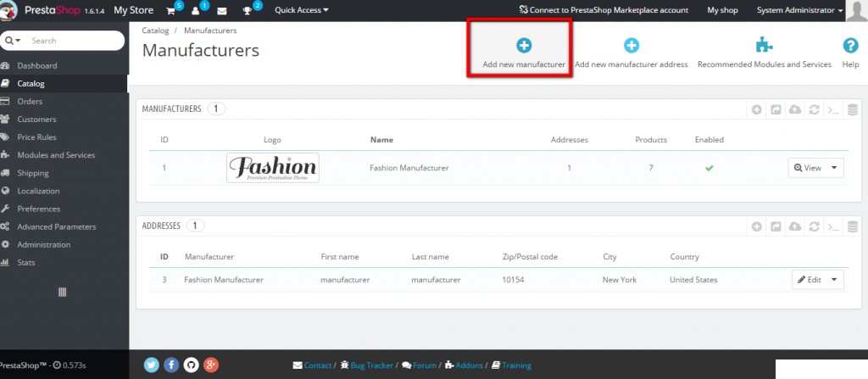This screenshot has width=868, height=379.
Task: Open the My shop link
Action: coord(722,10)
